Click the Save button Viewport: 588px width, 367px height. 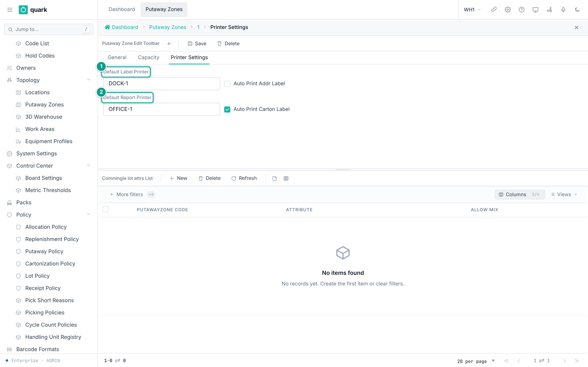coord(197,43)
